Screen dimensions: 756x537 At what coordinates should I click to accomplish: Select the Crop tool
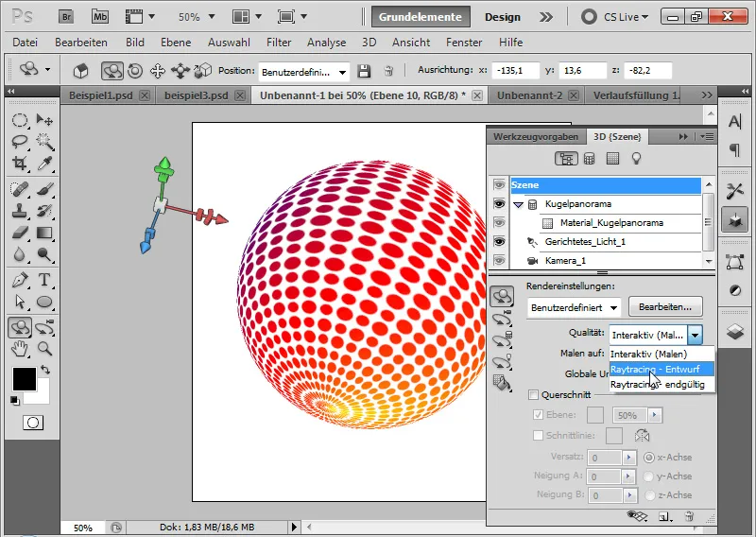(19, 163)
